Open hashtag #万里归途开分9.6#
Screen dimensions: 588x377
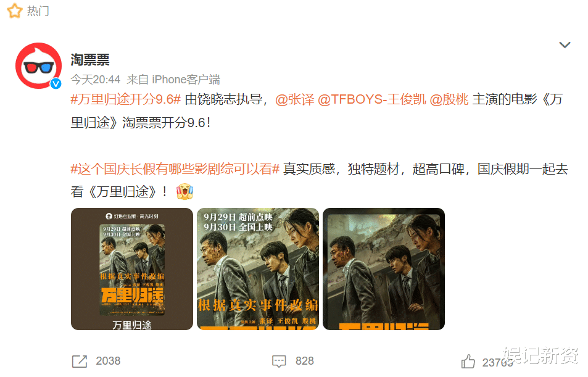click(x=126, y=99)
